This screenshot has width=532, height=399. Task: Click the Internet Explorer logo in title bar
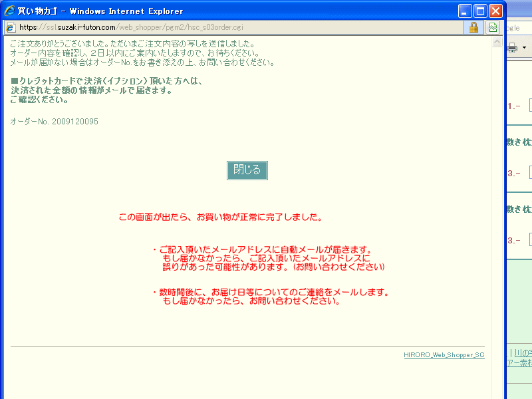click(x=9, y=11)
